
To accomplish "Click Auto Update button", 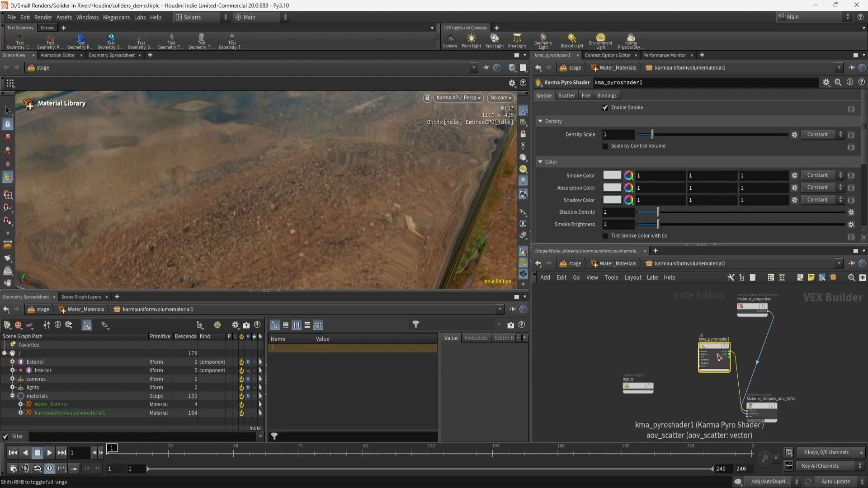I will 835,482.
